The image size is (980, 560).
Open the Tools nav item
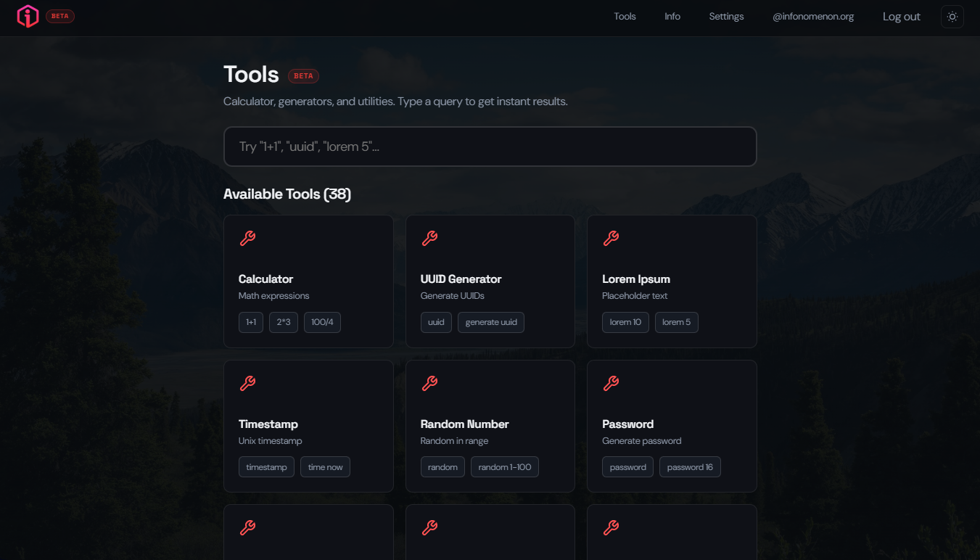[625, 17]
